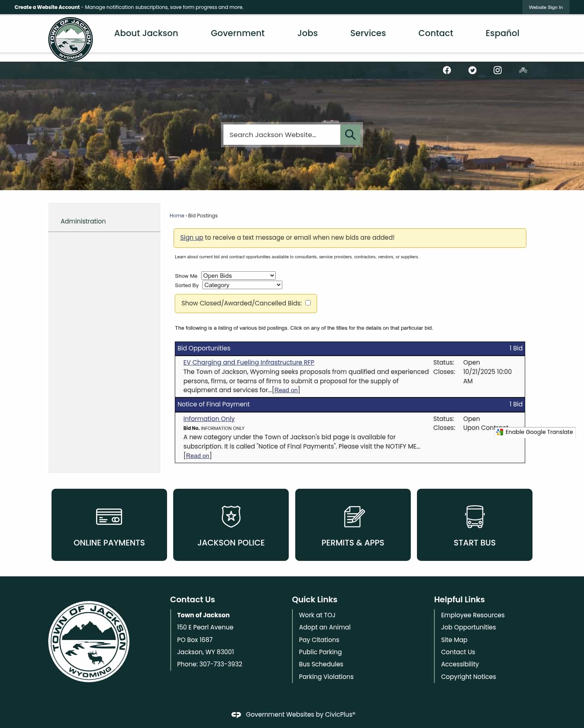Click the Home breadcrumb link
The width and height of the screenshot is (584, 728).
[177, 216]
